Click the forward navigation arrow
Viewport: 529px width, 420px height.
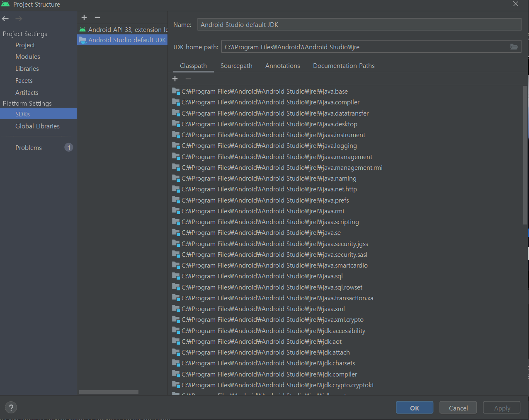19,19
